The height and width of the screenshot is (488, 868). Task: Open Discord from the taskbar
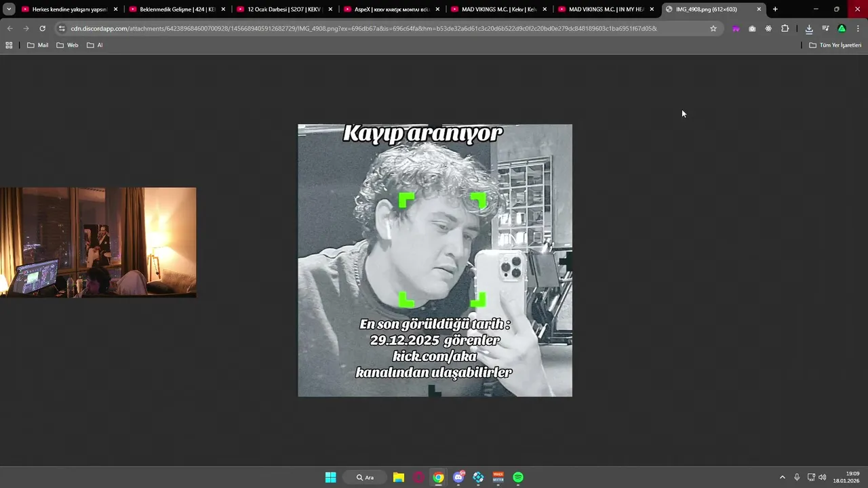(x=458, y=477)
